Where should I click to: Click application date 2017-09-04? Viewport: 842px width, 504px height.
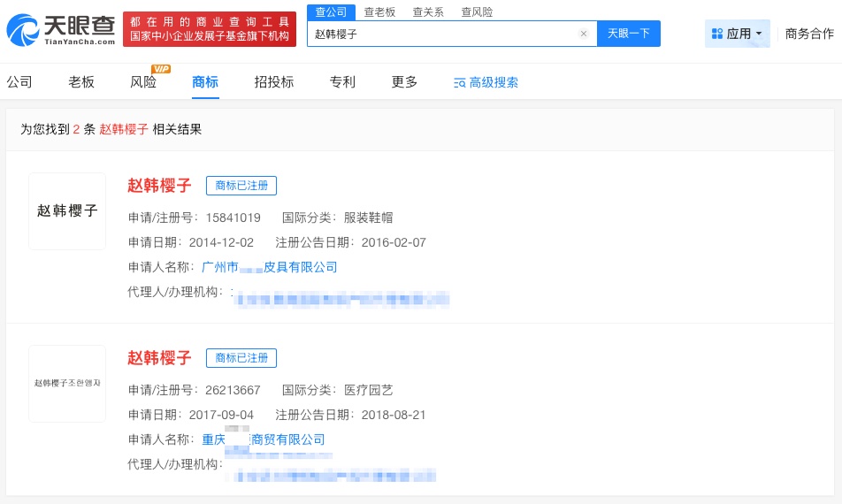point(221,415)
